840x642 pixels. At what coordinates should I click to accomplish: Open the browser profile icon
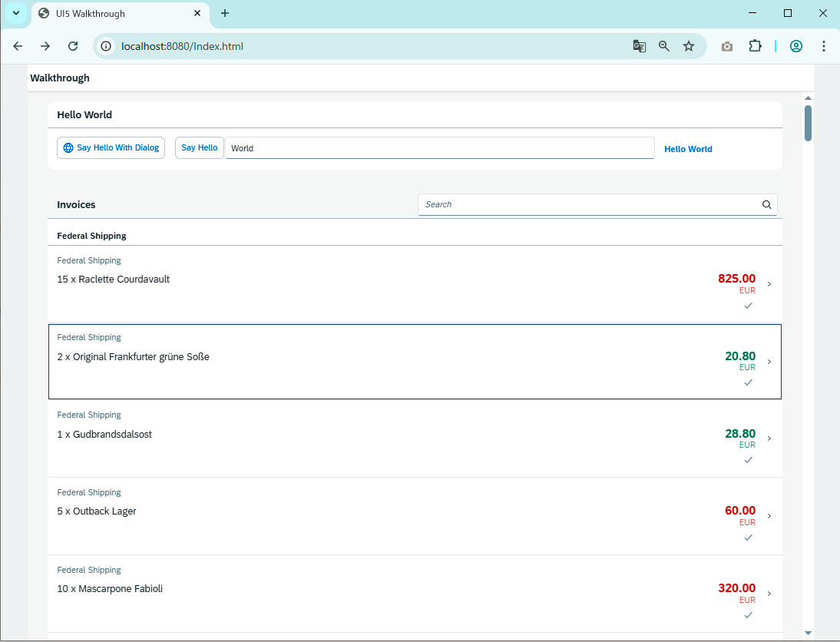pyautogui.click(x=796, y=46)
